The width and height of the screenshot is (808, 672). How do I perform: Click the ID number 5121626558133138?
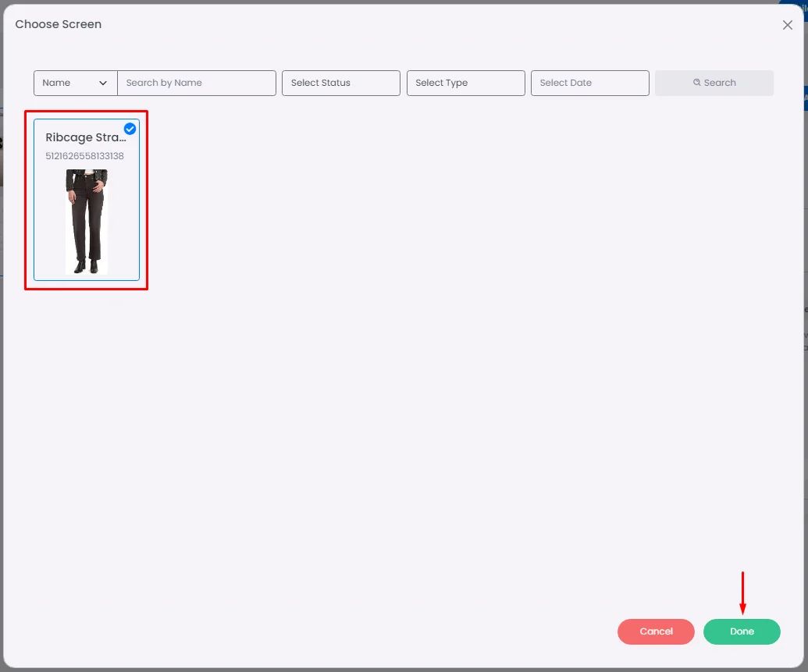(x=84, y=156)
